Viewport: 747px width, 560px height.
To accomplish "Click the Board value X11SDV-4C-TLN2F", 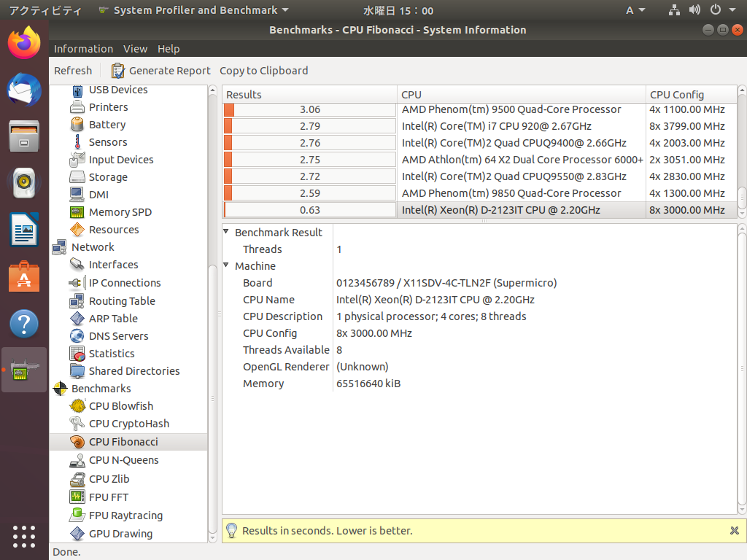I will click(x=446, y=283).
